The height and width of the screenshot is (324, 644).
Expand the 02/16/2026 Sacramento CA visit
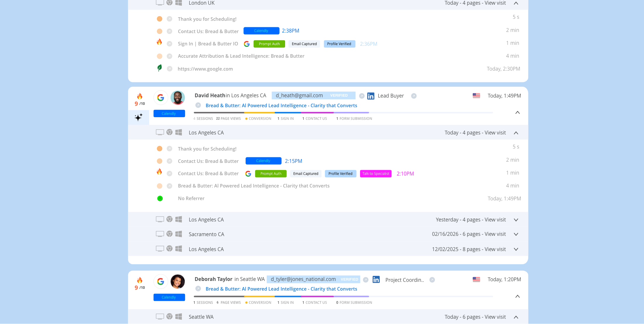[516, 234]
